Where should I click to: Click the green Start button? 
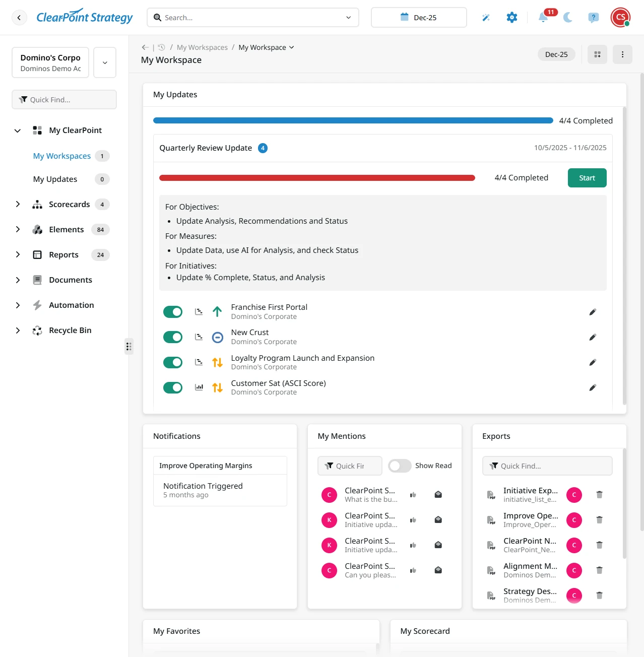tap(587, 178)
